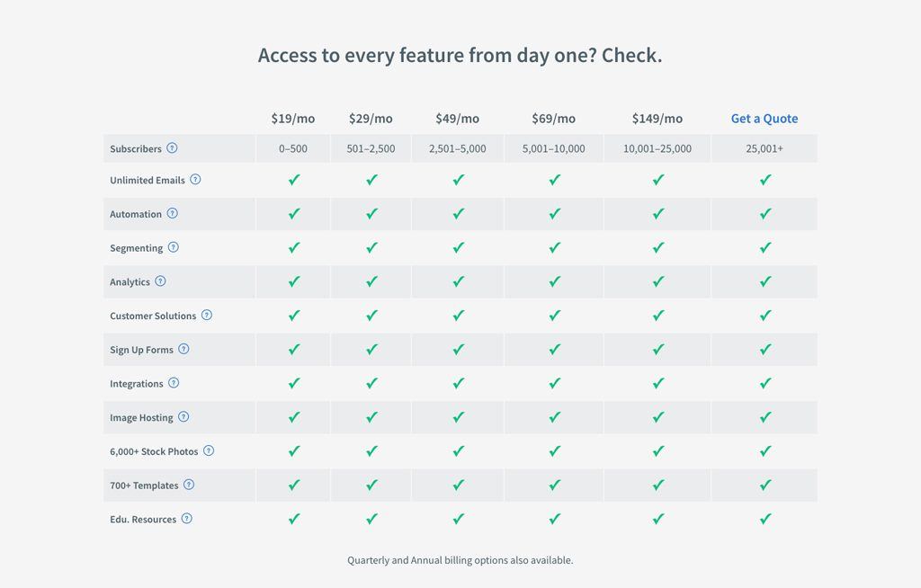Open the Unlimited Emails help tooltip icon
Viewport: 921px width, 588px height.
[195, 179]
